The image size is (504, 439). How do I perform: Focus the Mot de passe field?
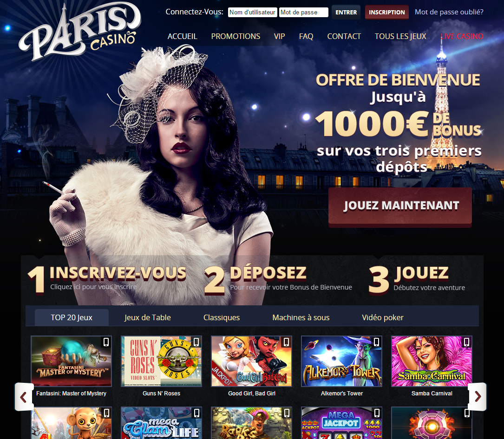[x=304, y=12]
